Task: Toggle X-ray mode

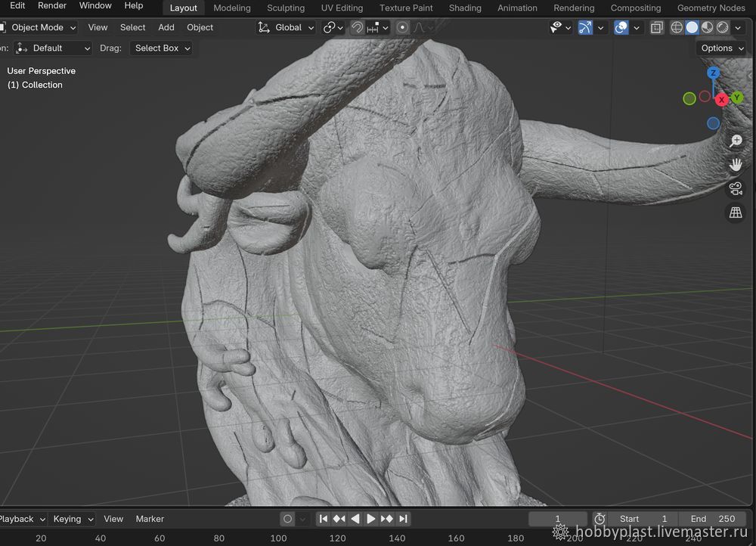Action: click(x=656, y=27)
